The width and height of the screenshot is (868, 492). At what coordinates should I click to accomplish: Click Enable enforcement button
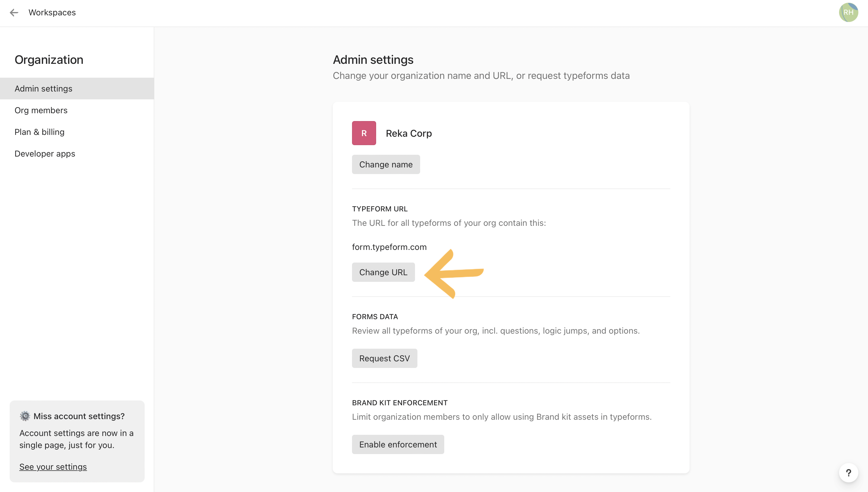click(398, 444)
